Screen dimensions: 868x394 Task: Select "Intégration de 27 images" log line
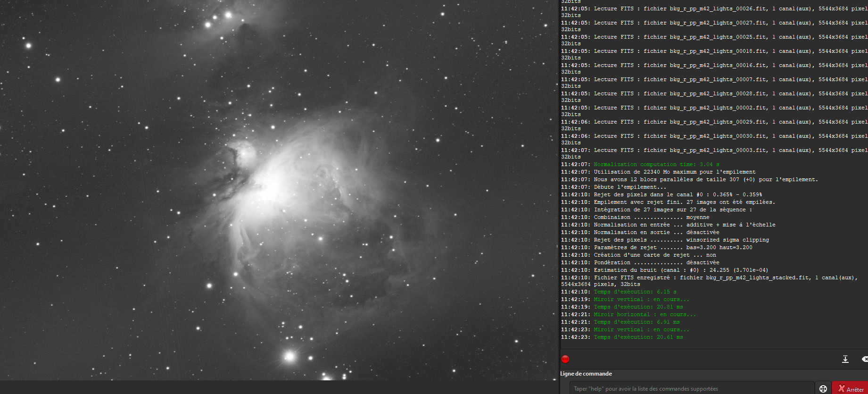(657, 210)
